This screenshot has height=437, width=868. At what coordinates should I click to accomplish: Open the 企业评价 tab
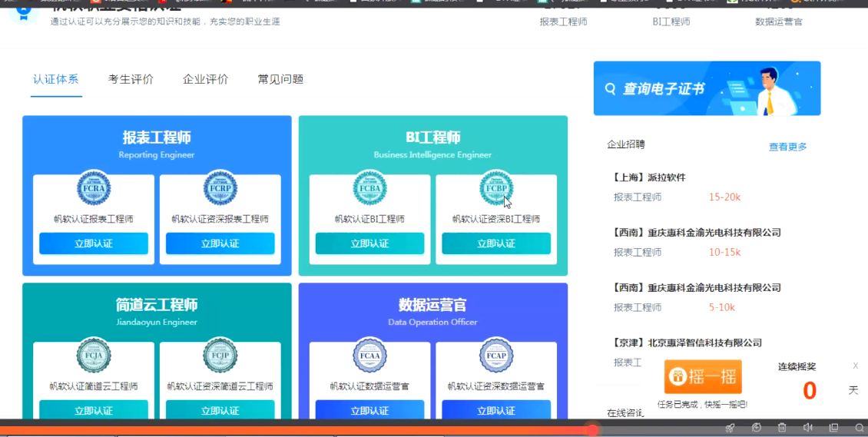[205, 79]
